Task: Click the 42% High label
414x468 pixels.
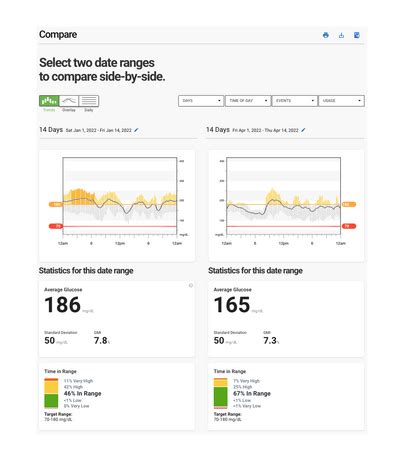Action: [73, 387]
